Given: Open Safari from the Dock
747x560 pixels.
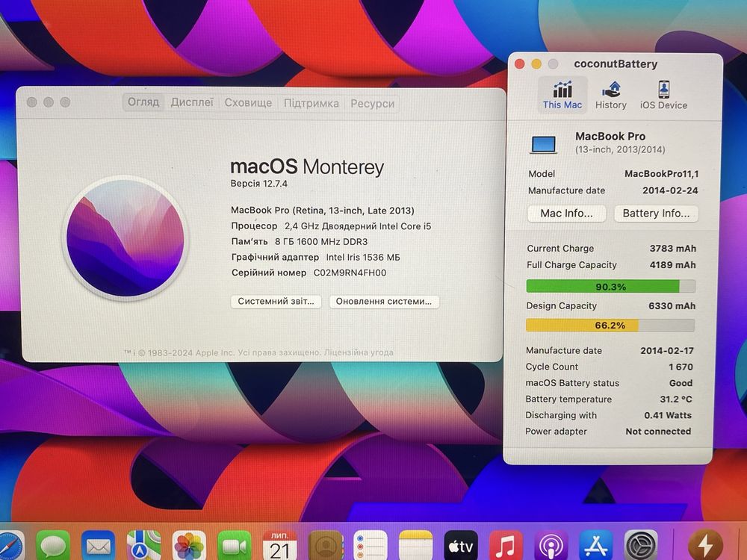Looking at the screenshot, I should click(x=10, y=545).
